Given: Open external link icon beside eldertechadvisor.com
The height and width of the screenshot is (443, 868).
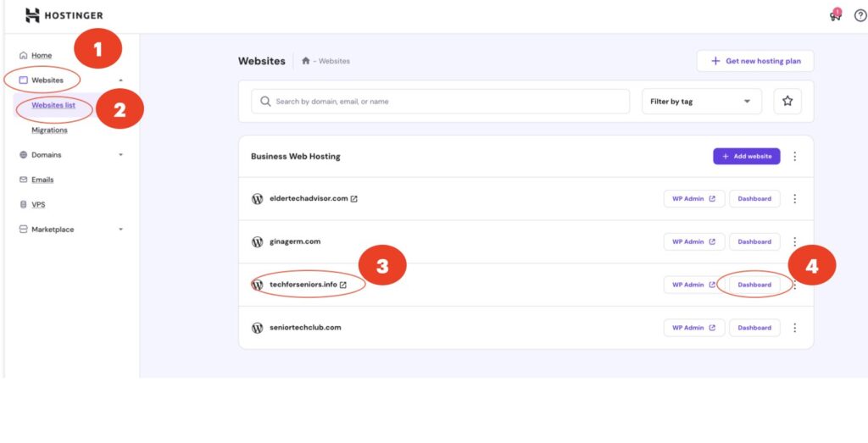Looking at the screenshot, I should point(353,199).
